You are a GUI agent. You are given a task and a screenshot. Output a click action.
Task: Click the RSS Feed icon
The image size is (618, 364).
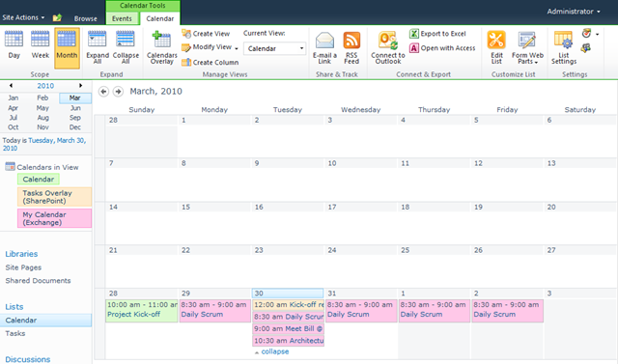pos(351,47)
